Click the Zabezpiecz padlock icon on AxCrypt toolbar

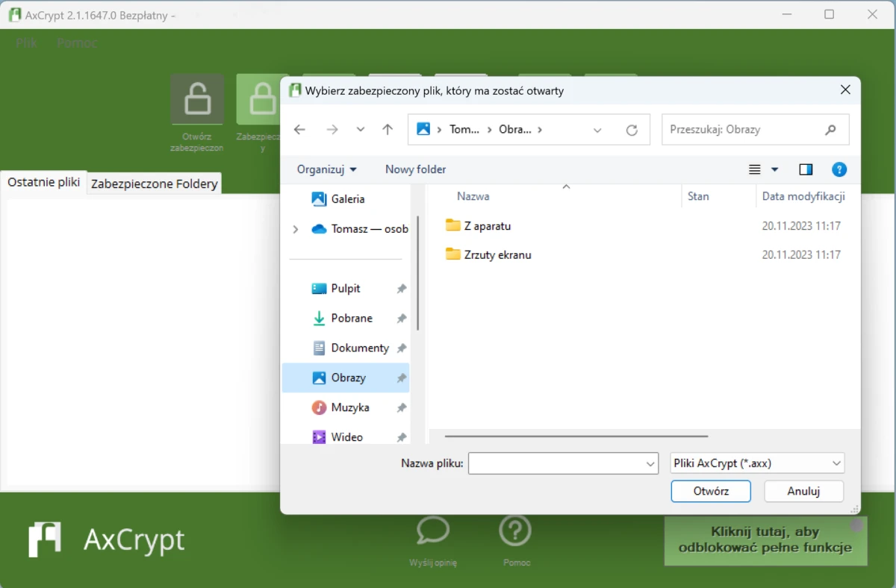[261, 98]
